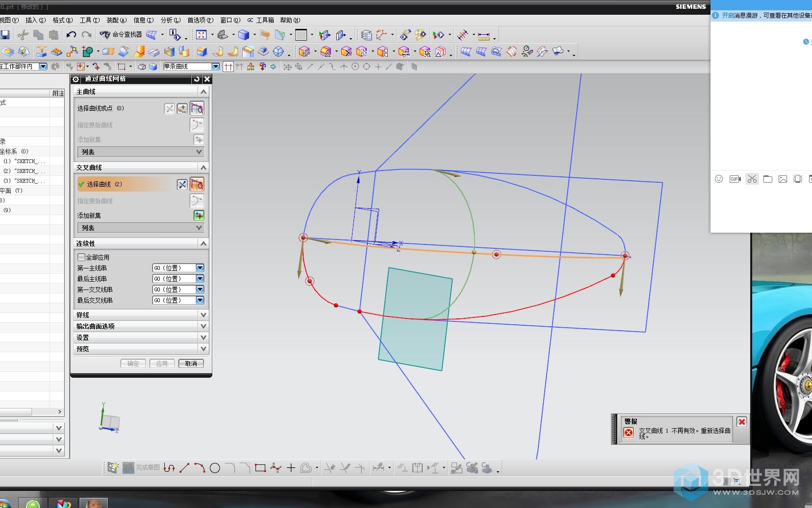Screen dimensions: 812x508
Task: Open the 分析 menu
Action: [170, 20]
